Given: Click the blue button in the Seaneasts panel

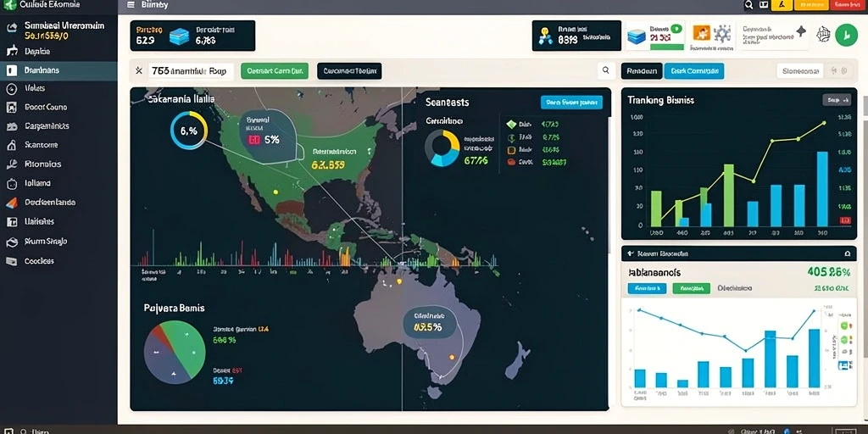Looking at the screenshot, I should point(571,102).
